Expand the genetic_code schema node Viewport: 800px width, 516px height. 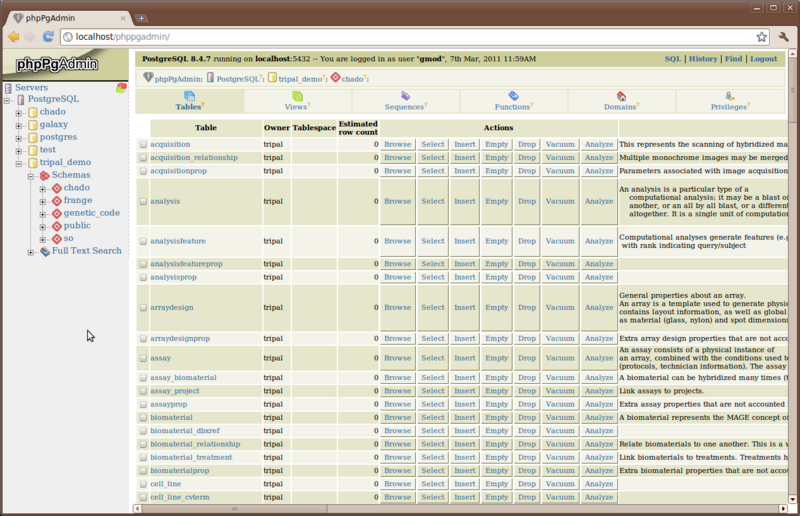click(x=43, y=214)
